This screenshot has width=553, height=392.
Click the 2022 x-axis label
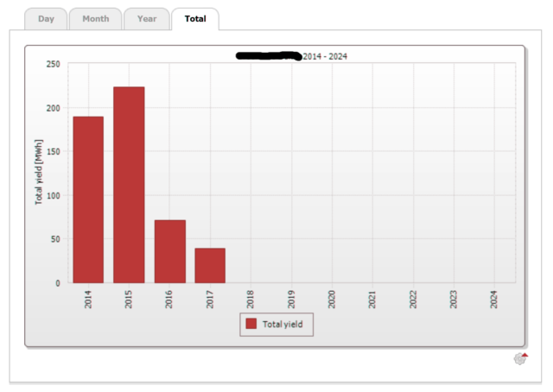click(x=413, y=299)
